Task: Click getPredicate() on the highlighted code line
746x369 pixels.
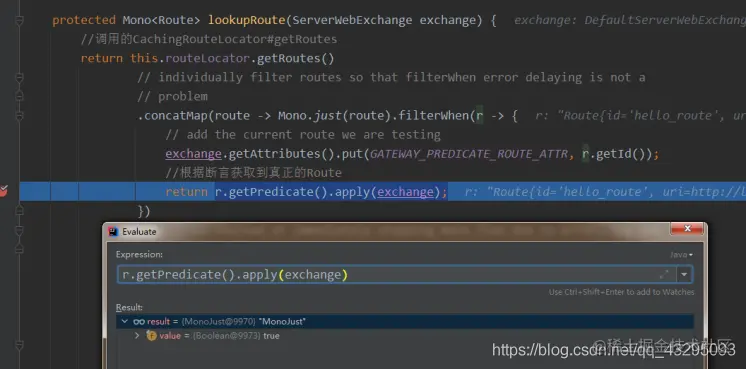Action: click(x=278, y=192)
